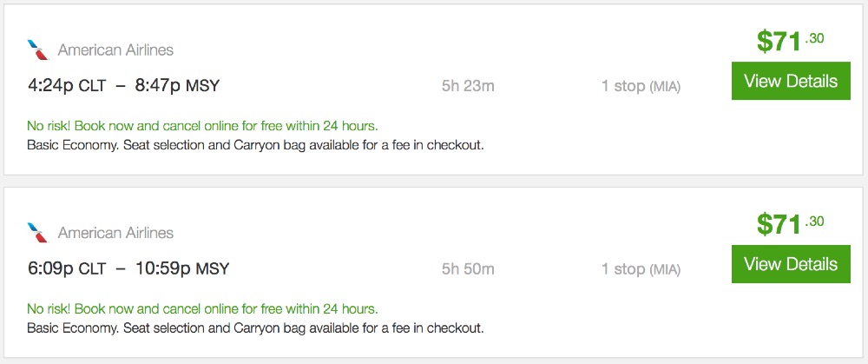Click American Airlines logo on 4:24p flight
Image resolution: width=868 pixels, height=364 pixels.
pos(37,50)
